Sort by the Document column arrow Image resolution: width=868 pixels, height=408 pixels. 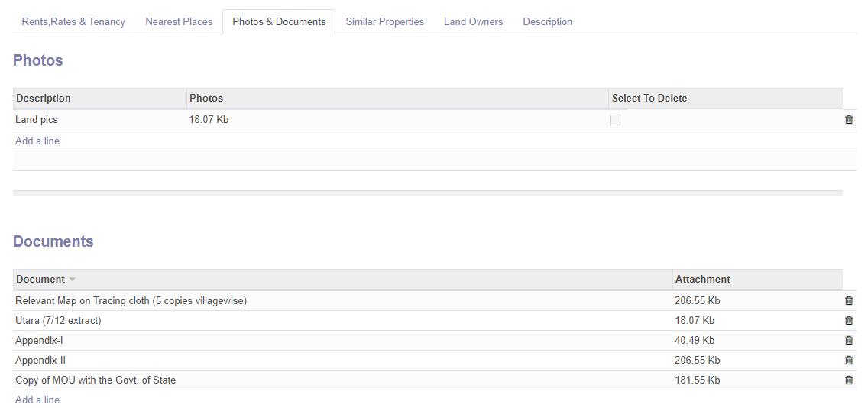pos(72,280)
